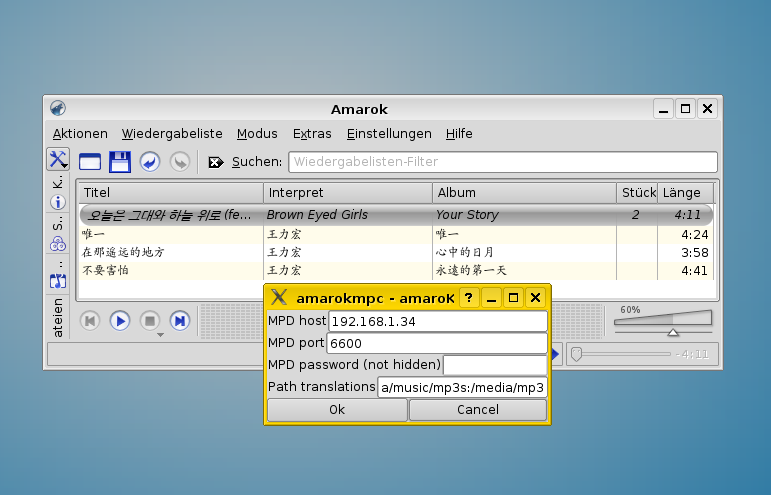
Task: Maximize the amarokmpc dialog
Action: [x=513, y=298]
